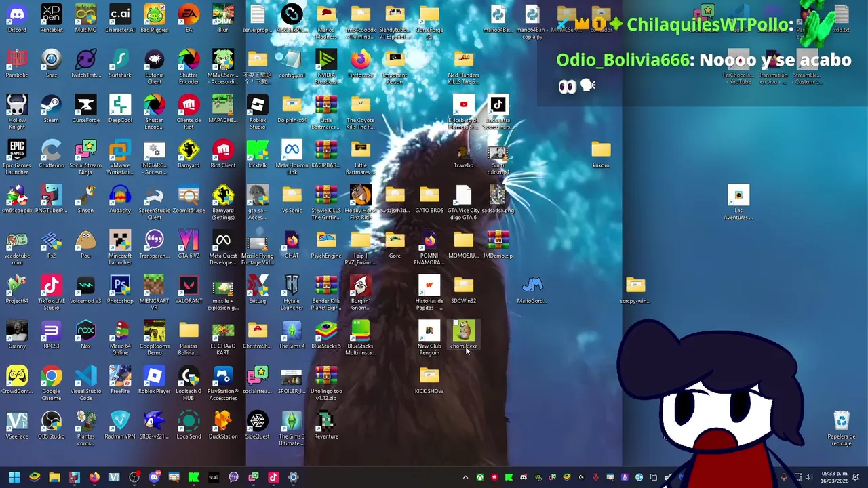This screenshot has width=868, height=488.
Task: Select the kicktalk desktop icon
Action: (x=258, y=154)
